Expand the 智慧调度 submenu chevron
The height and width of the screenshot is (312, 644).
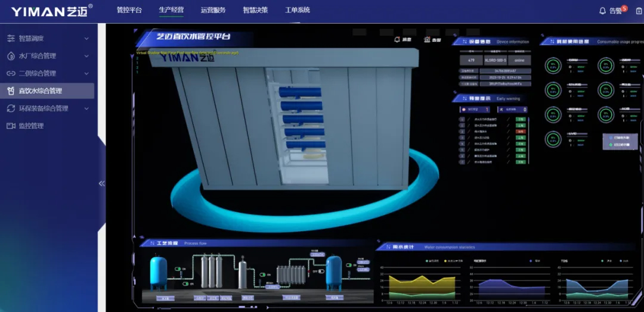tap(86, 39)
